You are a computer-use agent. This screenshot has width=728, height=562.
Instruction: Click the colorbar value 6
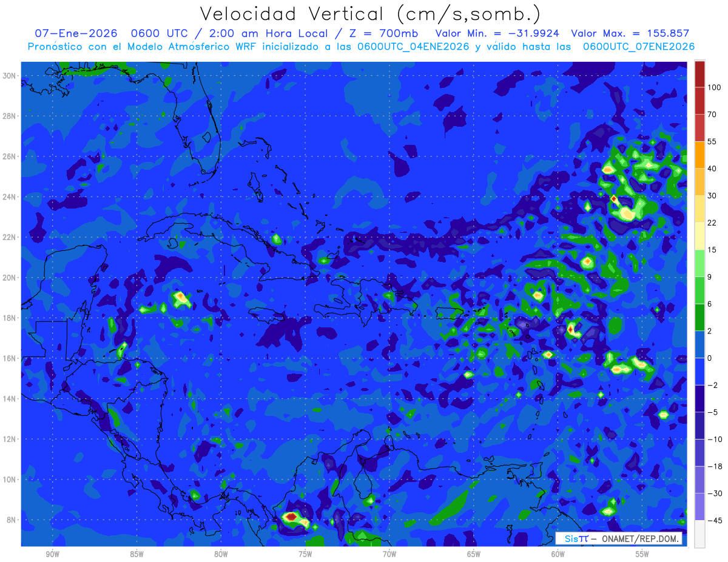coord(710,304)
